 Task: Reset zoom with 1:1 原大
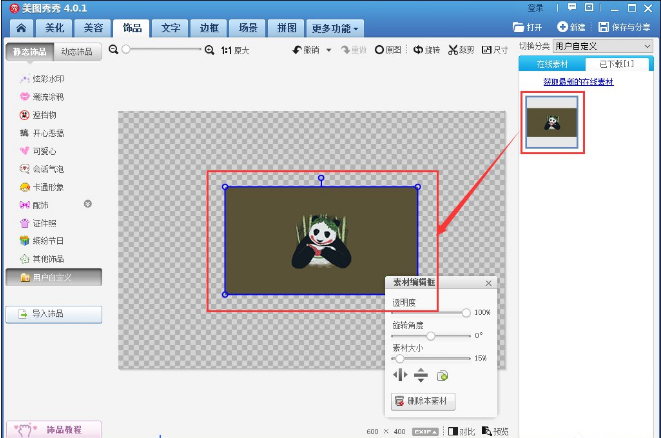[x=235, y=51]
